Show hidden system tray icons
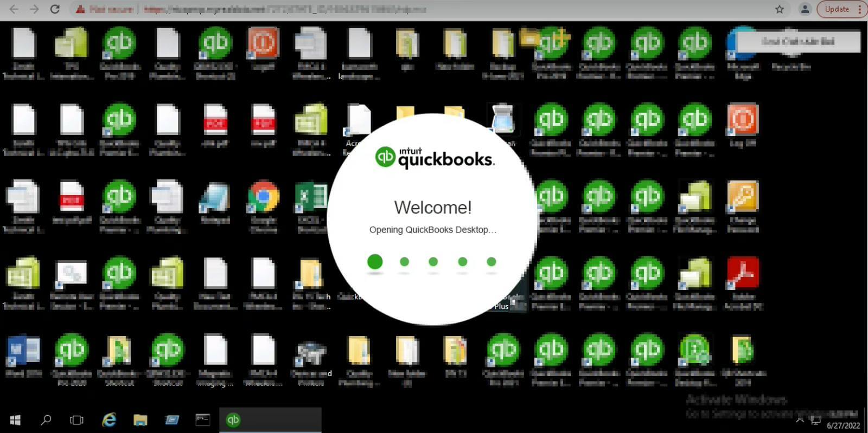This screenshot has height=433, width=868. click(x=800, y=420)
